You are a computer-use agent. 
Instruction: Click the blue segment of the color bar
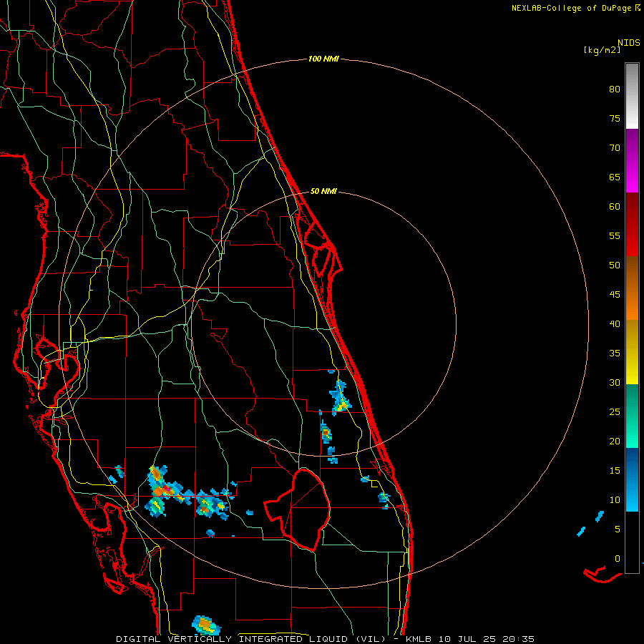632,479
